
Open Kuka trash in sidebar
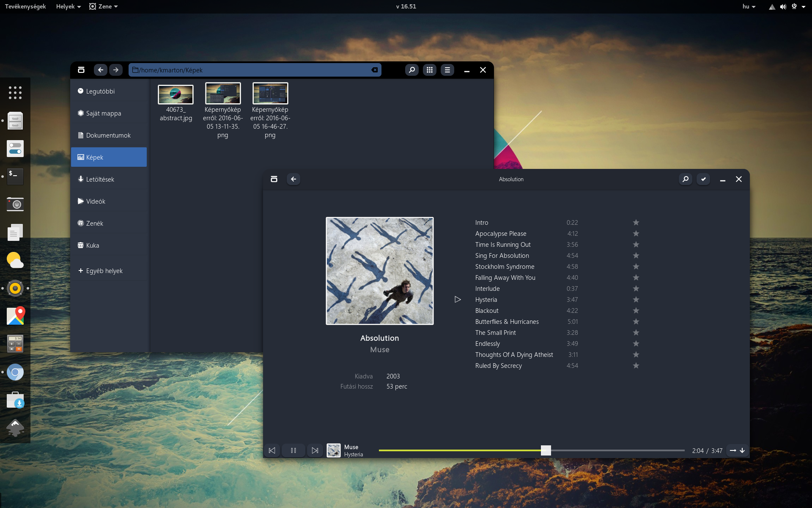pos(109,246)
